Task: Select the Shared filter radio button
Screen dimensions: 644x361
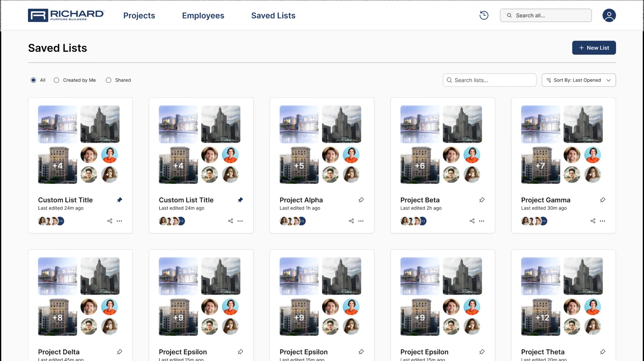Action: point(109,80)
